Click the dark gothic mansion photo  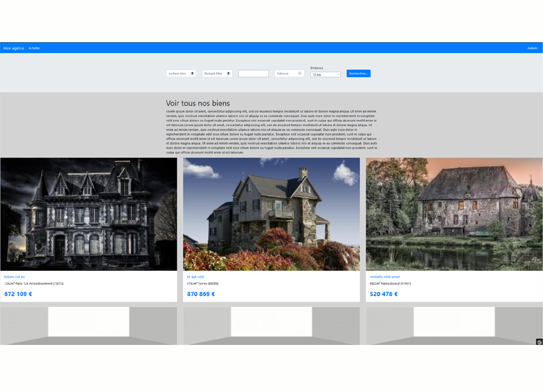pos(89,214)
